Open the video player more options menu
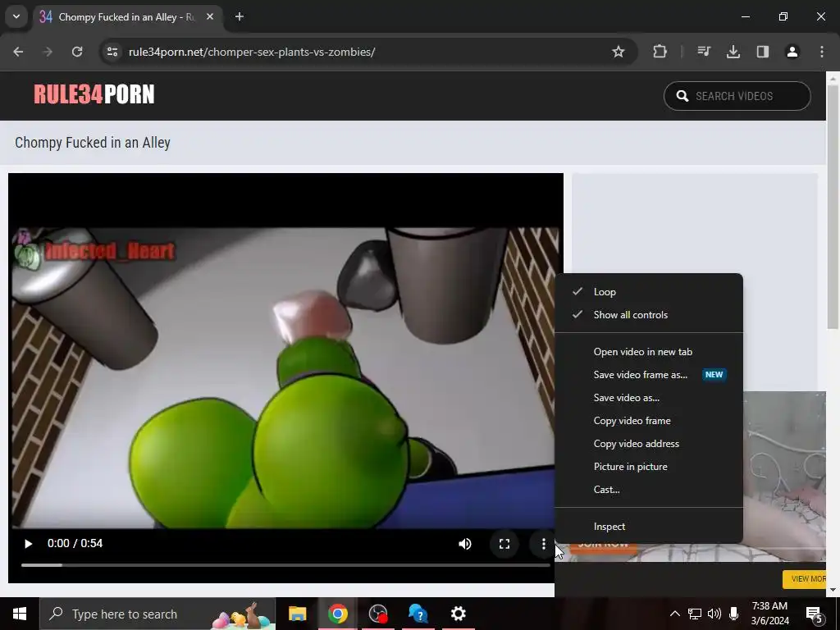The height and width of the screenshot is (630, 840). pos(543,544)
